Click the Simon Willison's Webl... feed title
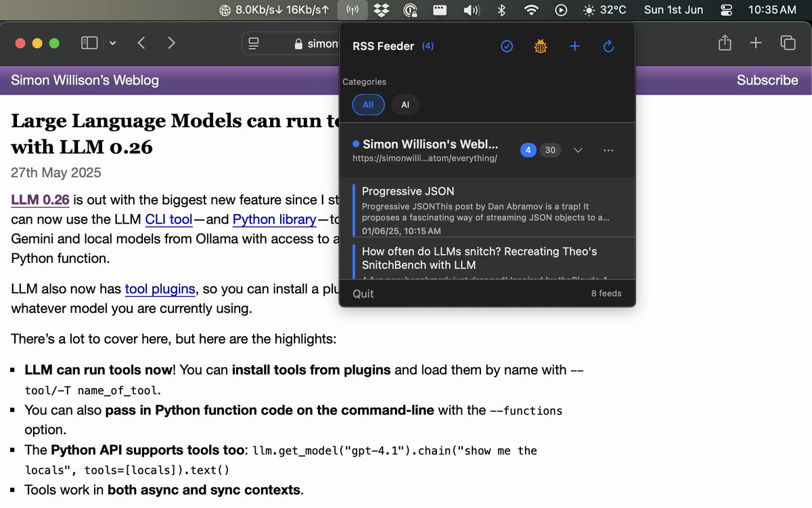Image resolution: width=812 pixels, height=508 pixels. 430,144
